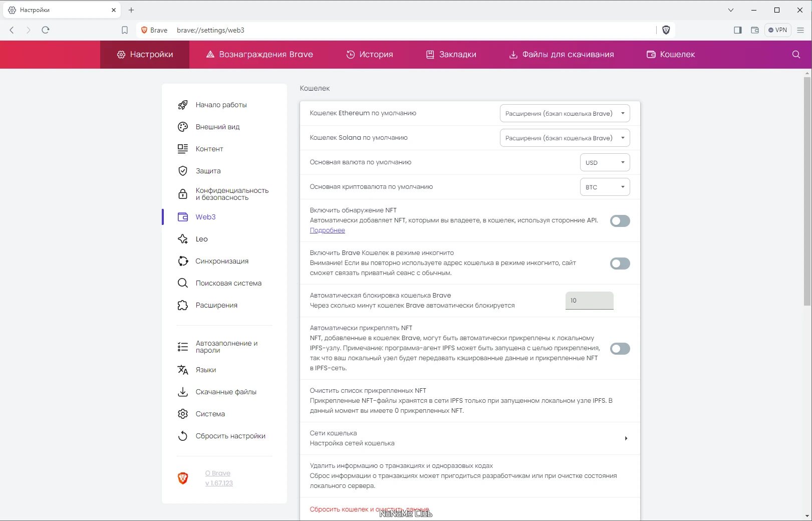Click Сбросить кошелек и очистить данные
Viewport: 812px width, 521px height.
pos(369,509)
